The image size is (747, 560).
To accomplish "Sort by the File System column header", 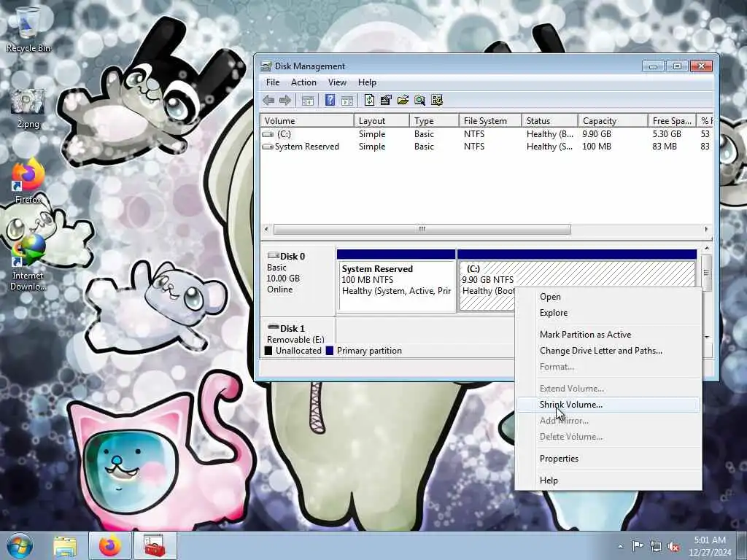I will click(490, 121).
